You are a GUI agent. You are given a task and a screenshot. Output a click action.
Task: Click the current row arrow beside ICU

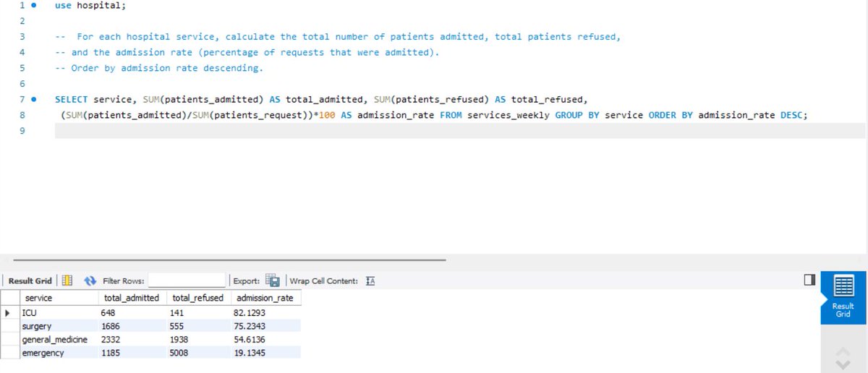tap(8, 313)
